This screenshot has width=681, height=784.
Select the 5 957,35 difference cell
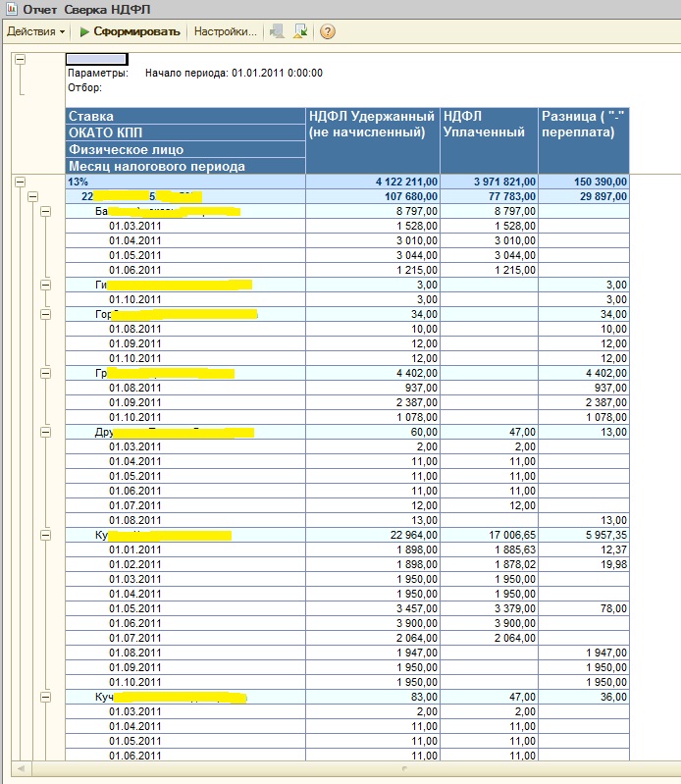point(584,535)
